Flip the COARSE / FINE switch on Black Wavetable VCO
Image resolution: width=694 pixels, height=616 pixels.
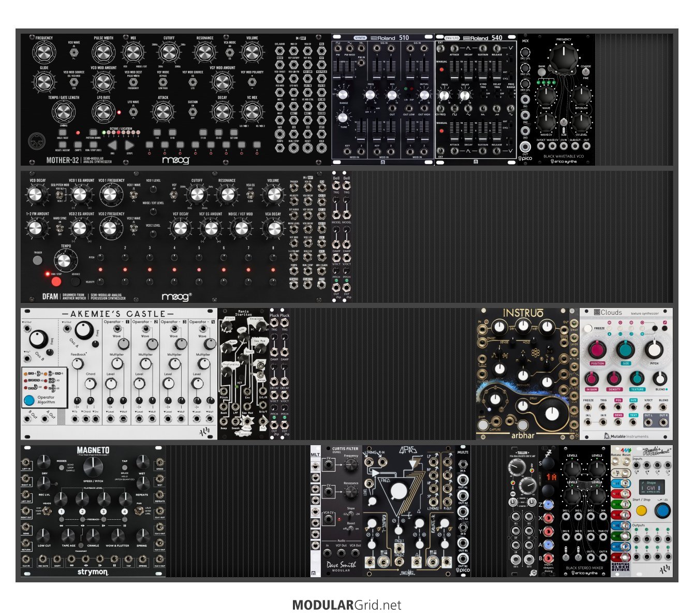coord(586,72)
